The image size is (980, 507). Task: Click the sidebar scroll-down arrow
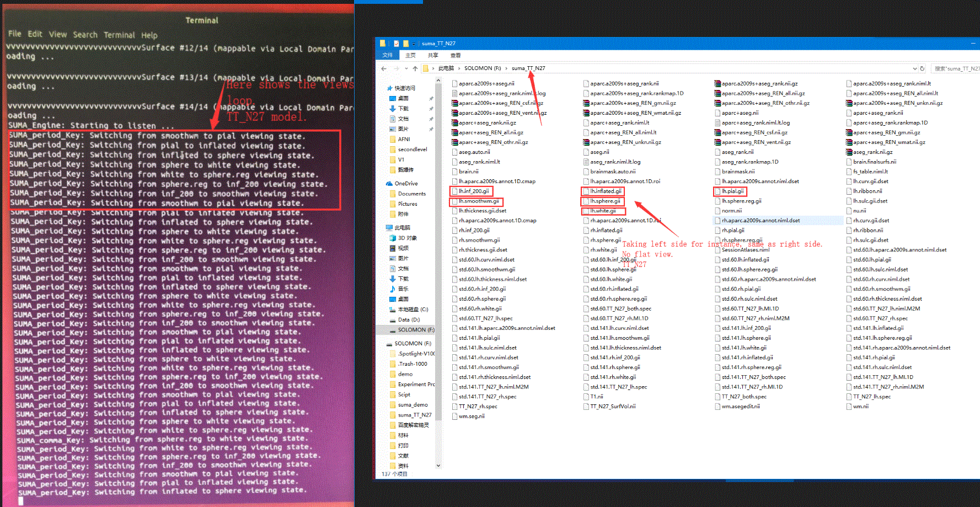438,465
